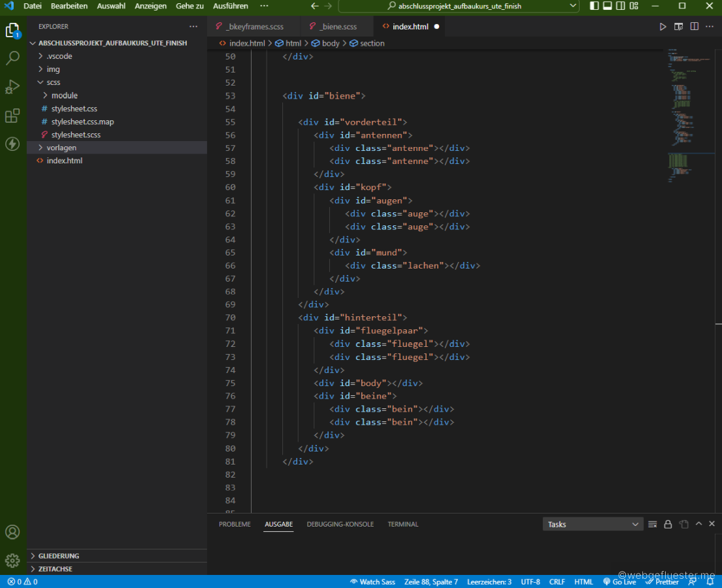722x588 pixels.
Task: Open the Manage gear settings icon
Action: point(12,561)
